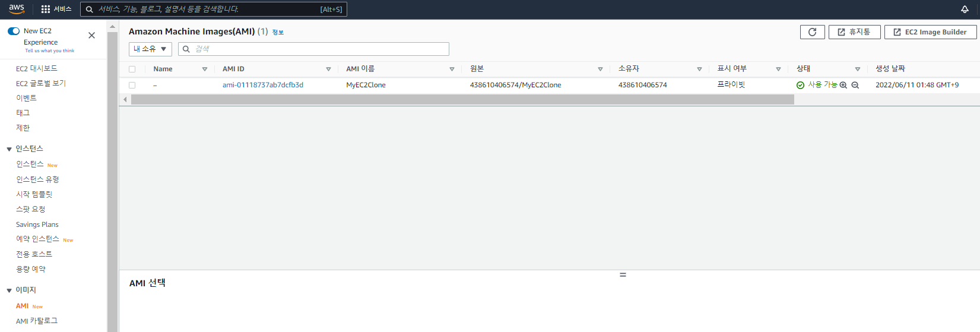
Task: Click the horizontal table scrollbar
Action: point(462,99)
